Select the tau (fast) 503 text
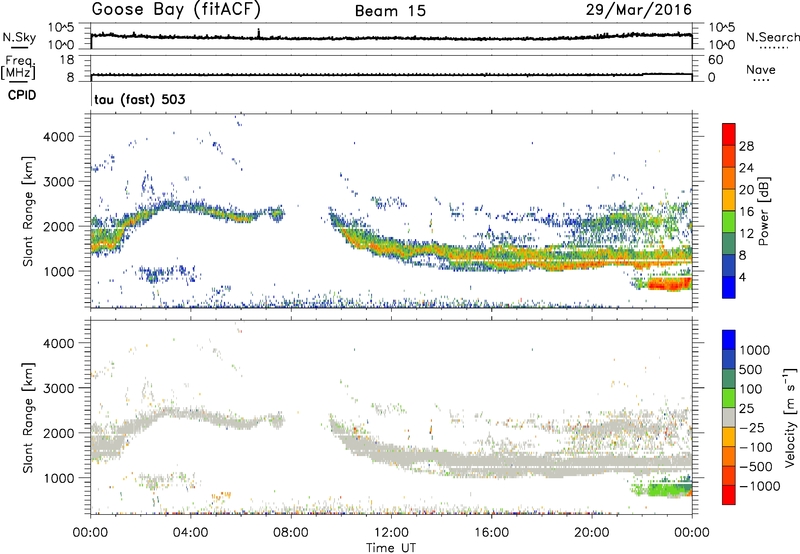Screen dimensions: 800x554 click(140, 99)
